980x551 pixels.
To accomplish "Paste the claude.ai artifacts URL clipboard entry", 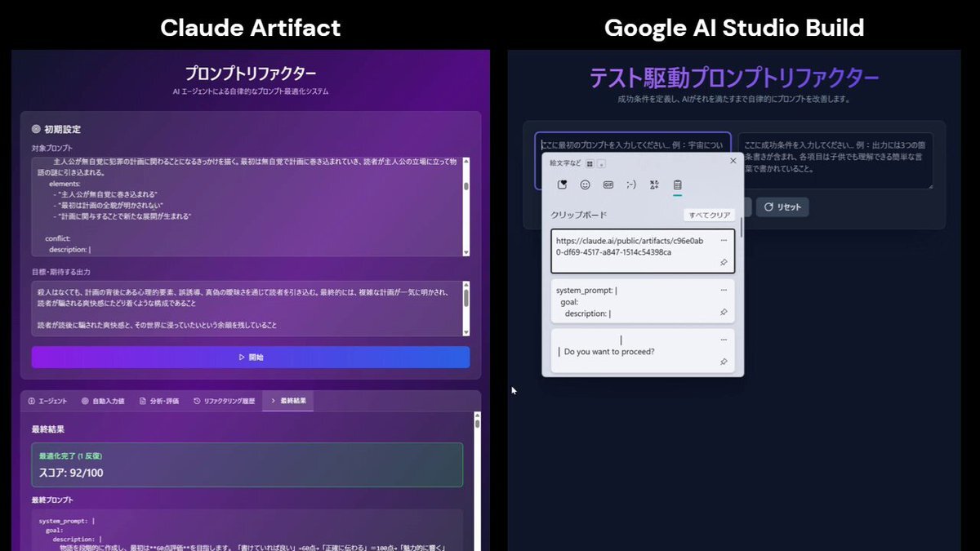I will 643,251.
